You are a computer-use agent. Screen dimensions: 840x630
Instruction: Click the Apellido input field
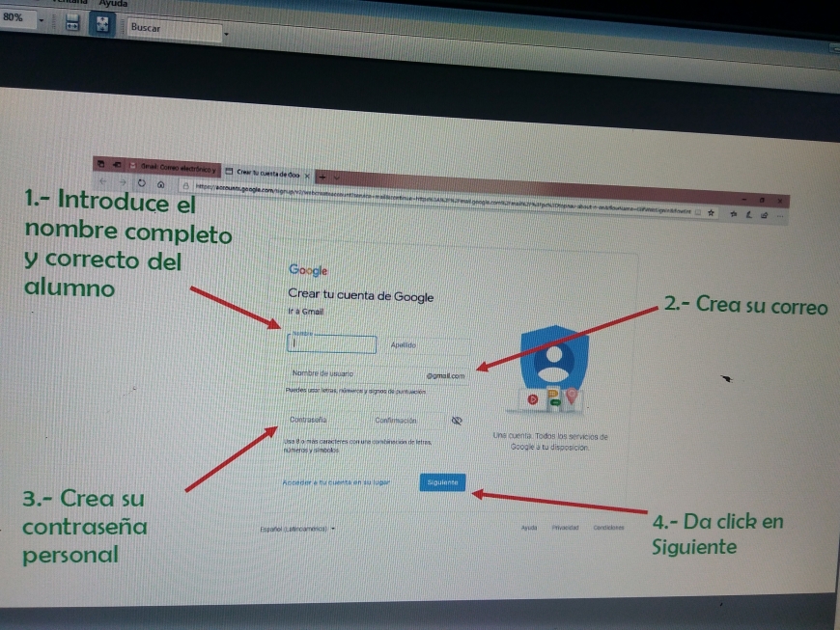(x=427, y=345)
